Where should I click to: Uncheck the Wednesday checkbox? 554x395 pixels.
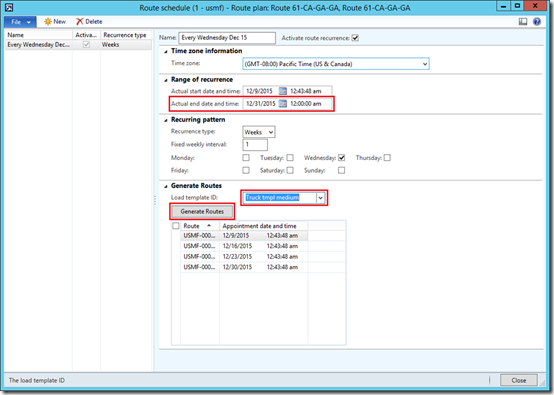click(x=341, y=158)
